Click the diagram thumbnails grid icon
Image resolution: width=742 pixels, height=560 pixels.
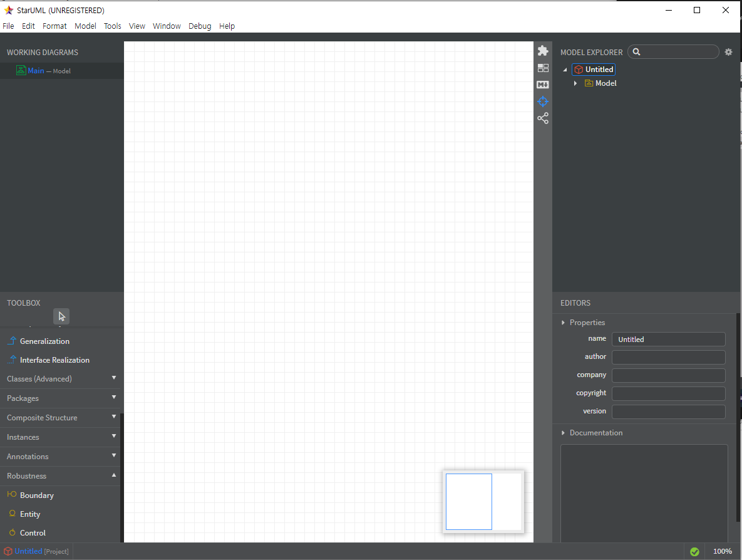tap(543, 68)
